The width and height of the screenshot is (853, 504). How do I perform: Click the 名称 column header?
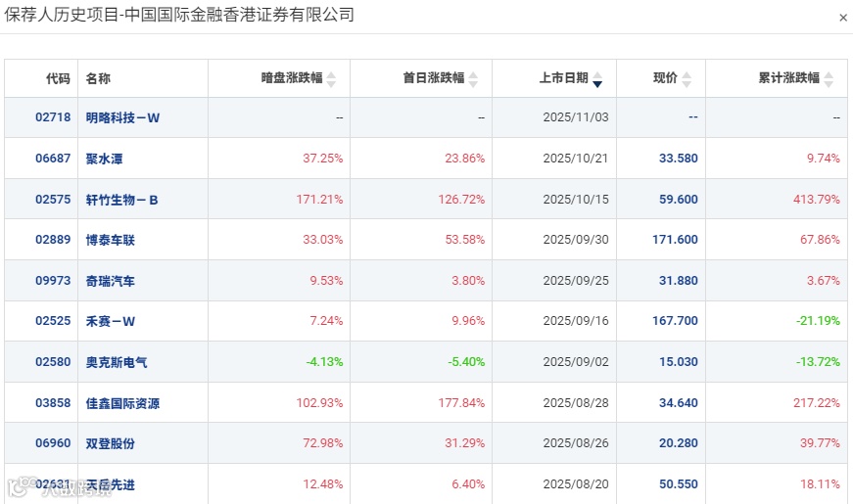click(98, 78)
